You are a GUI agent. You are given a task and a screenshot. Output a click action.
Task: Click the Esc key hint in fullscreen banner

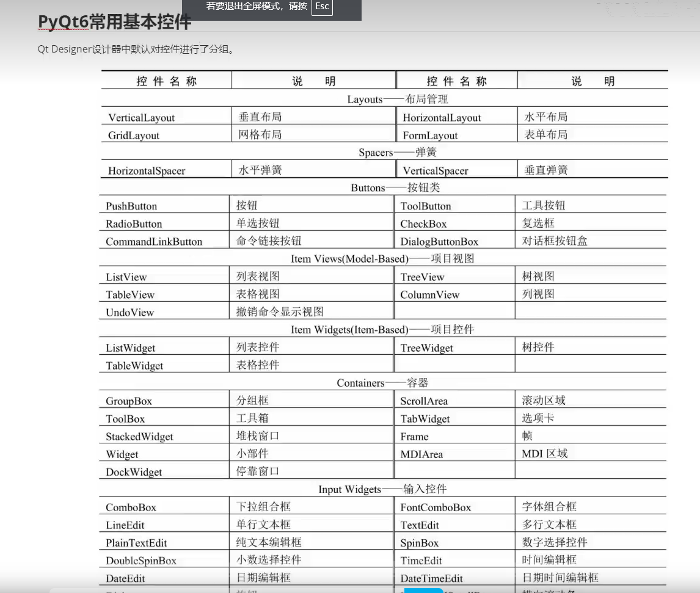point(322,7)
